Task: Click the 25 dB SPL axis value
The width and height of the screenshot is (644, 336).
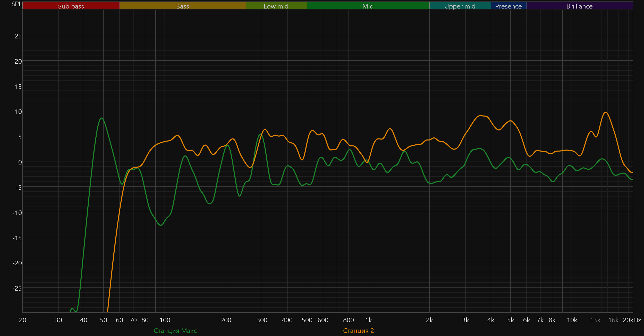Action: [18, 36]
